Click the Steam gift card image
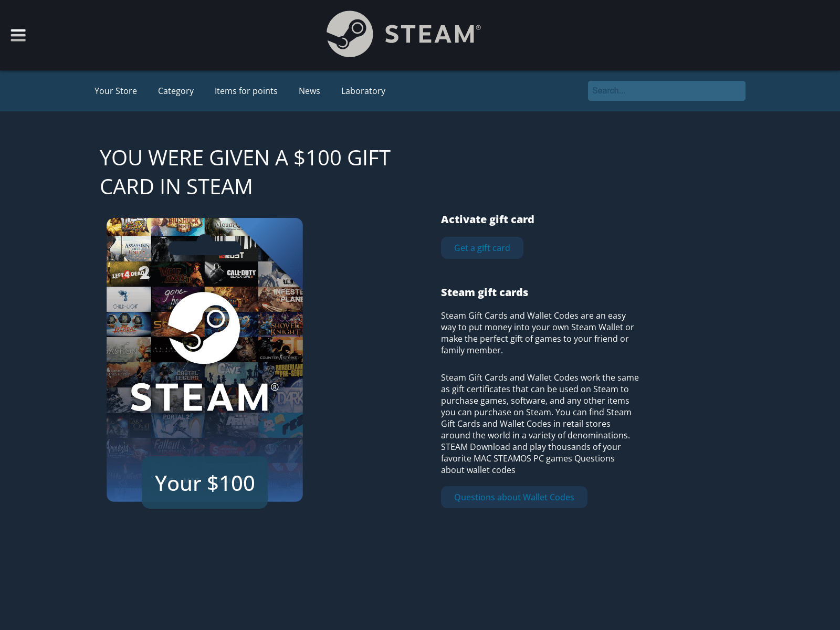Image resolution: width=840 pixels, height=630 pixels. (205, 360)
